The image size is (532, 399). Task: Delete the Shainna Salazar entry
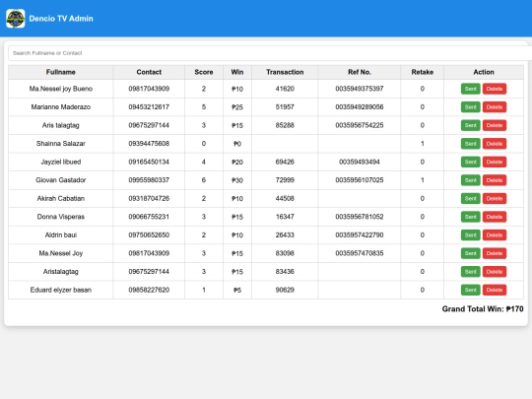pos(495,144)
